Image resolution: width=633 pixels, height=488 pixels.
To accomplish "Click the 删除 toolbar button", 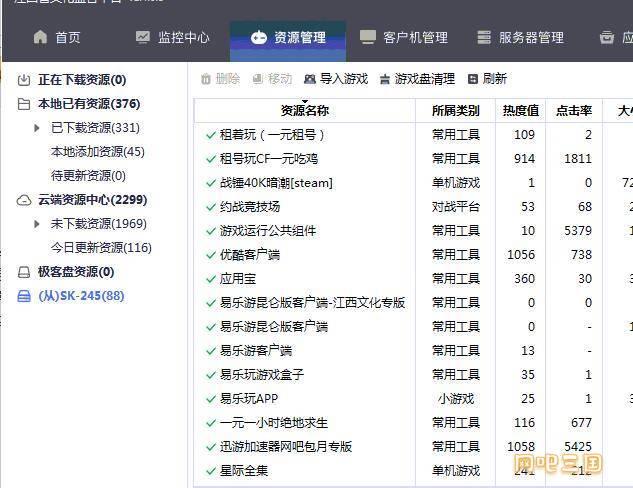I will 220,79.
